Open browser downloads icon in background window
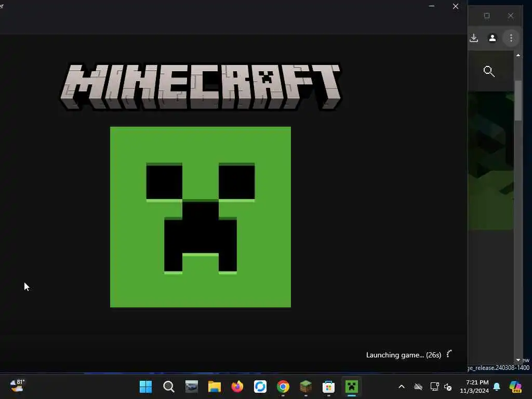Image resolution: width=532 pixels, height=399 pixels. 474,38
